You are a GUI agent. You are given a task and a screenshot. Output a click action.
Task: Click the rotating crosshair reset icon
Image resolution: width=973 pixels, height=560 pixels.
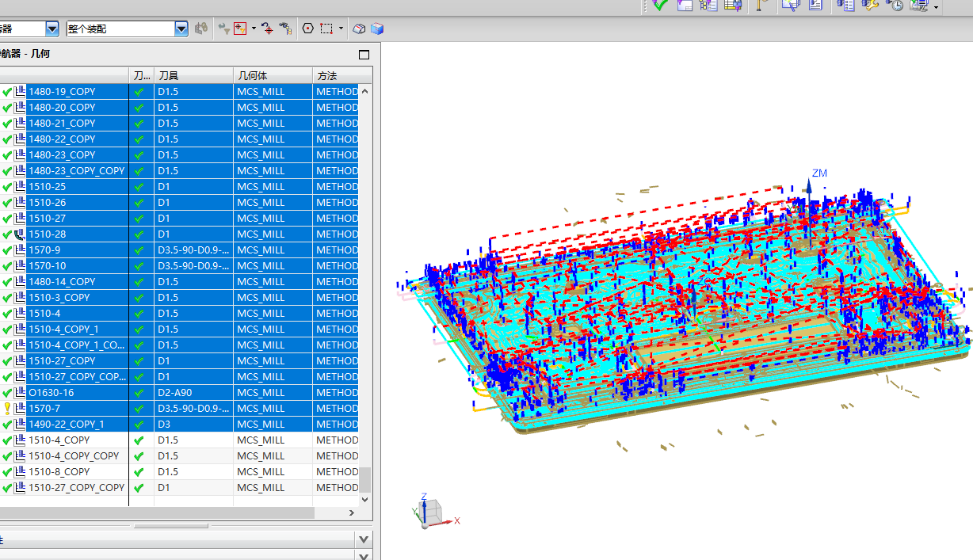[267, 29]
